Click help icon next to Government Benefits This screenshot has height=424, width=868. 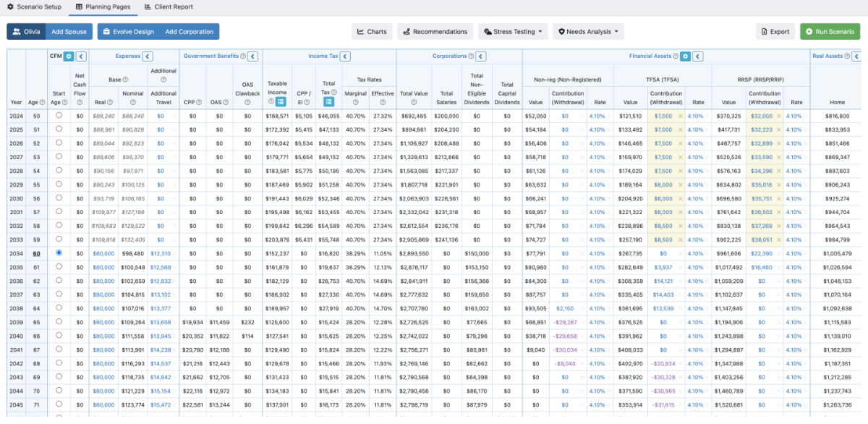pos(244,56)
